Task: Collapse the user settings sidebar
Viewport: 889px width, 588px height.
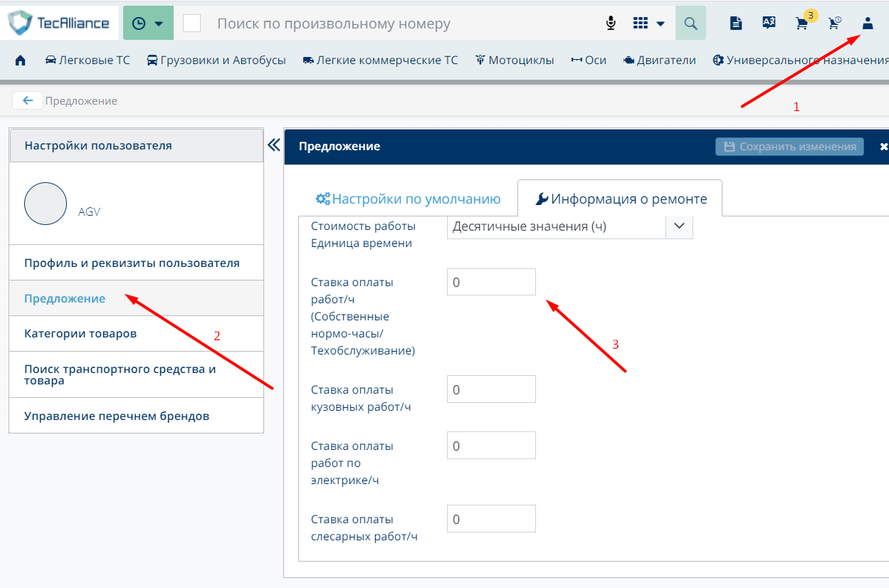Action: coord(274,145)
